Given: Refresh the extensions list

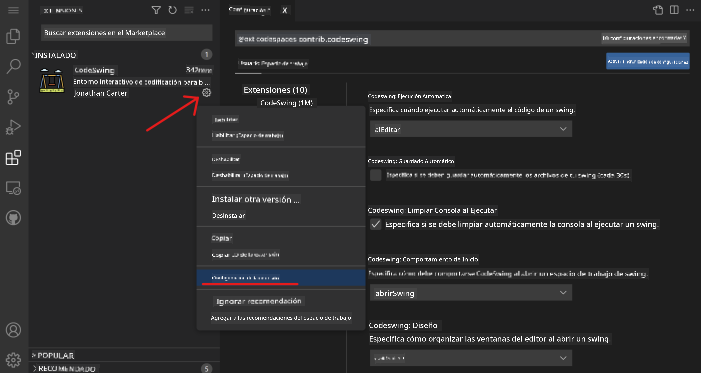Looking at the screenshot, I should (x=173, y=10).
